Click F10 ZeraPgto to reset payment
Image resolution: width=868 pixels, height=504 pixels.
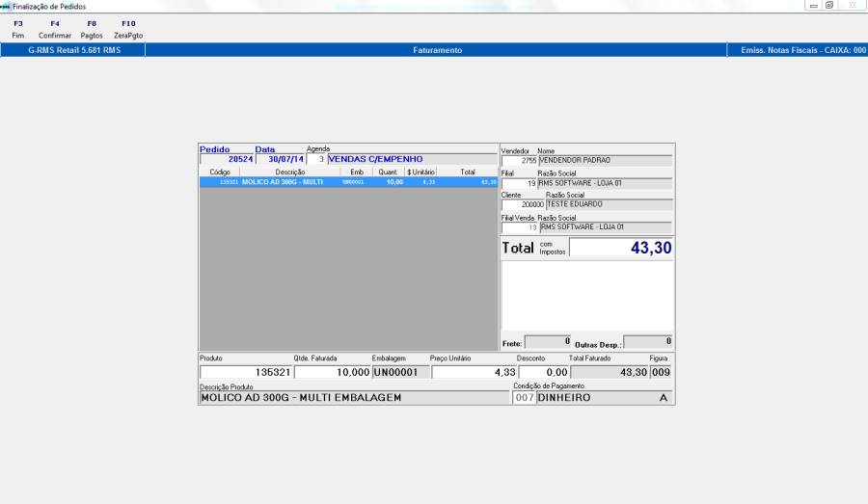click(x=128, y=29)
